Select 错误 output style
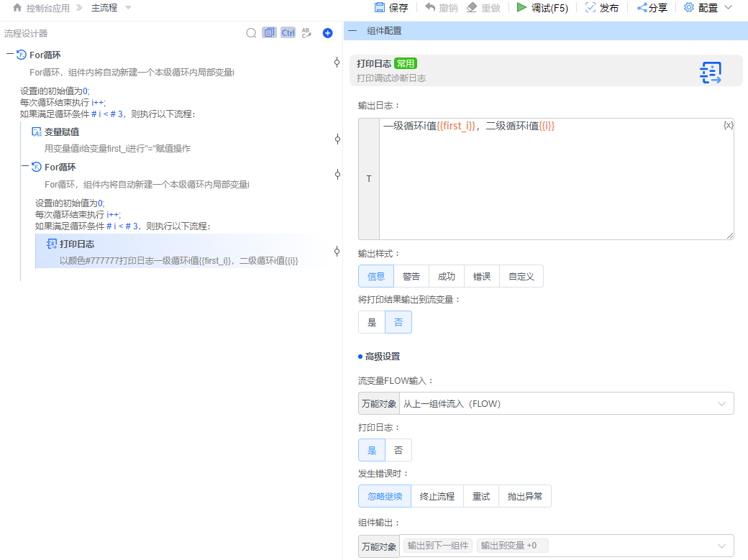748x560 pixels. [x=482, y=276]
